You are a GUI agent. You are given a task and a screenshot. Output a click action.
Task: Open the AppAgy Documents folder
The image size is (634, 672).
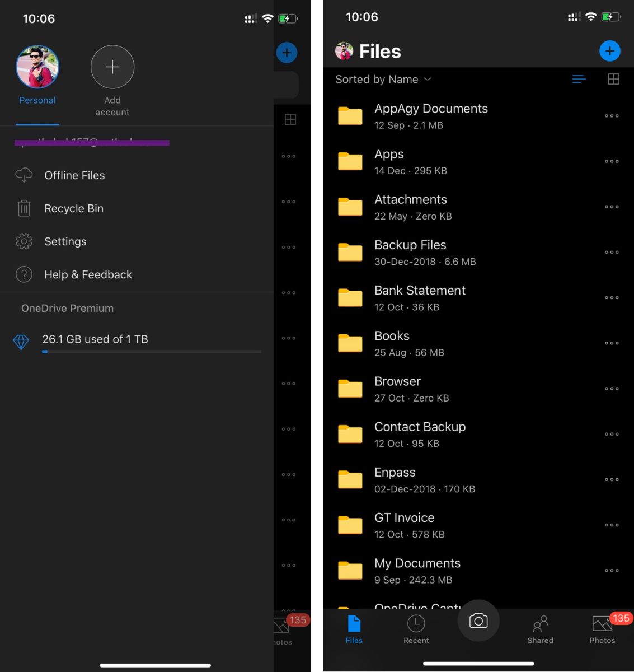[x=478, y=116]
